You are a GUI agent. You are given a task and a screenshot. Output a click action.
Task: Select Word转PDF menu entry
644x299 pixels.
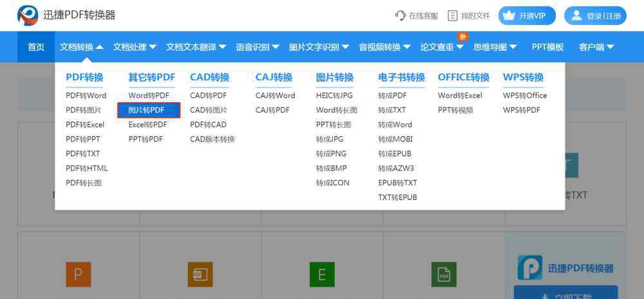pos(149,96)
